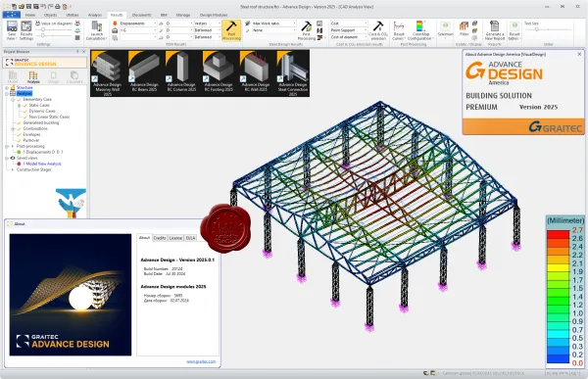Viewport: 588px width, 379px height.
Task: Select 1 Model View Analysis saved view
Action: [41, 164]
